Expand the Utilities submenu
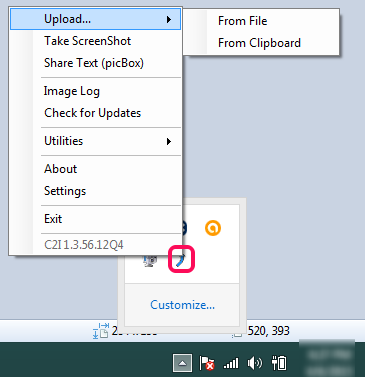This screenshot has height=377, width=365. 96,141
